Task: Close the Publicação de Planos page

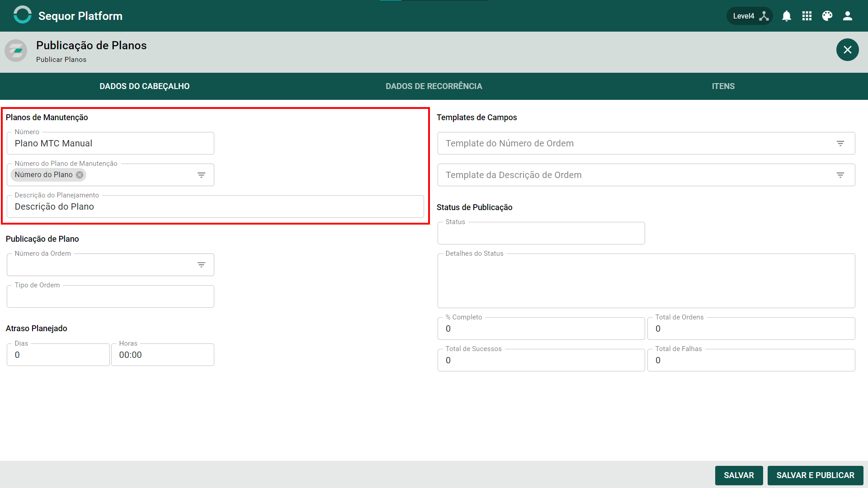Action: coord(848,50)
